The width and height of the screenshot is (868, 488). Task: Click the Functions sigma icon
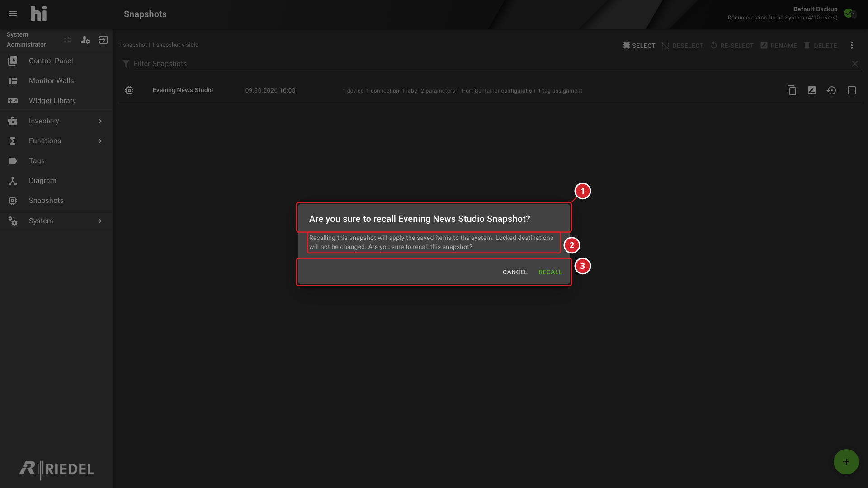pos(13,141)
